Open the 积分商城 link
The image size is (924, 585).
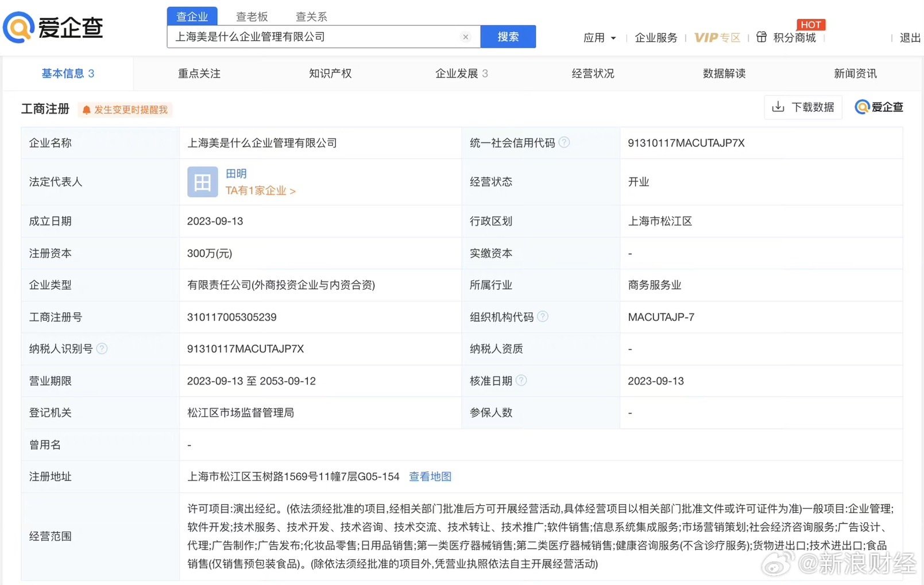pos(794,38)
